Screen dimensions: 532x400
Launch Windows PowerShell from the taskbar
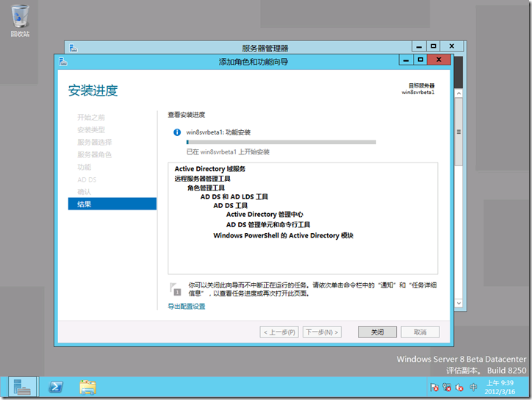click(56, 387)
